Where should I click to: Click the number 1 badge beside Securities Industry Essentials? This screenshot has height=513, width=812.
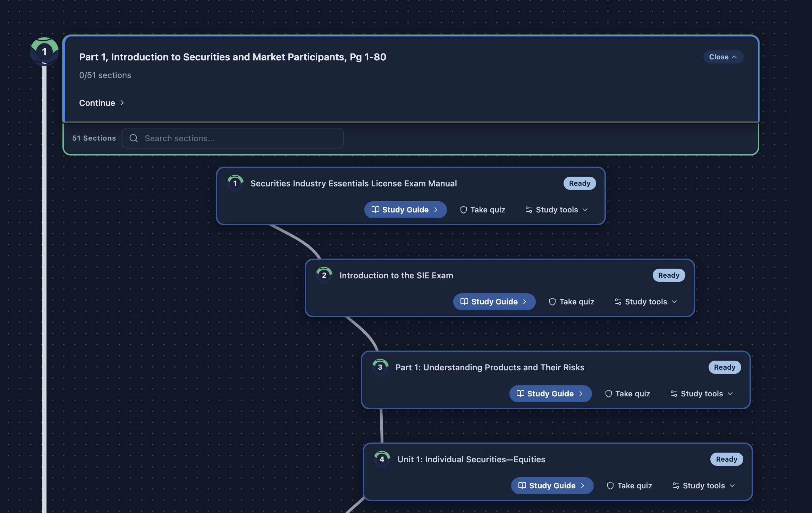235,183
